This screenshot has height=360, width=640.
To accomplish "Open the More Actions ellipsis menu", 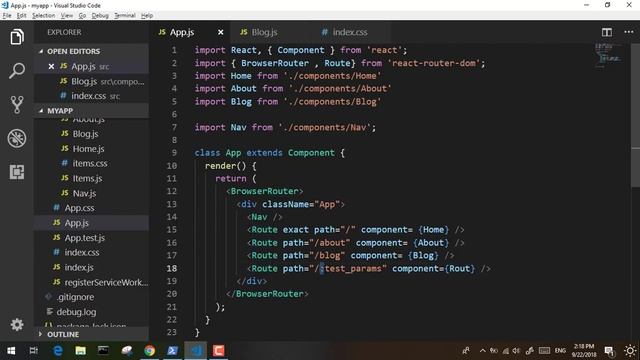I will tap(629, 32).
